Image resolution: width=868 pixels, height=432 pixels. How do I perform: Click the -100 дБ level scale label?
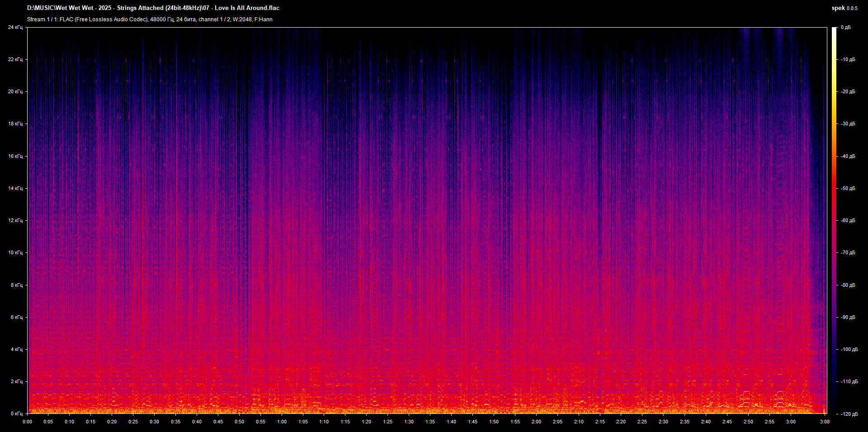pos(849,350)
